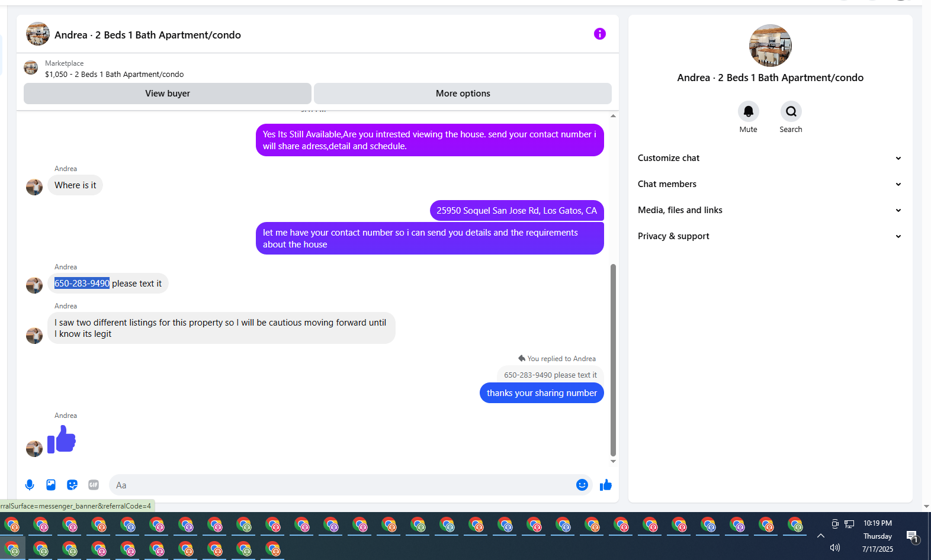Click the "let me have your contact number" bubble
This screenshot has height=560, width=931.
tap(430, 239)
